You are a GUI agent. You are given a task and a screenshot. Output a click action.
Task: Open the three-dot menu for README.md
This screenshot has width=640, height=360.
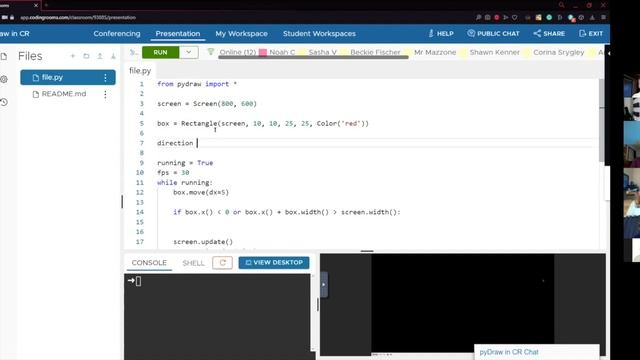[105, 94]
